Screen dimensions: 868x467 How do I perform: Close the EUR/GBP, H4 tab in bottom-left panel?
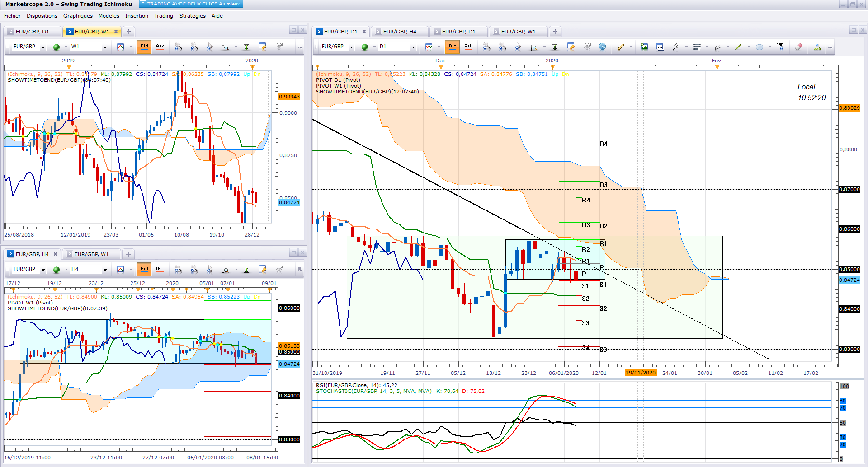[x=55, y=254]
